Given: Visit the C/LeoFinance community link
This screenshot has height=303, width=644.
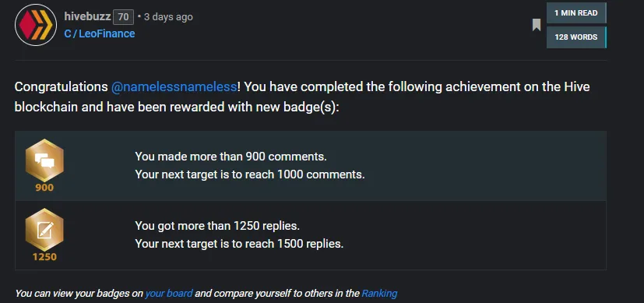Looking at the screenshot, I should [x=100, y=33].
